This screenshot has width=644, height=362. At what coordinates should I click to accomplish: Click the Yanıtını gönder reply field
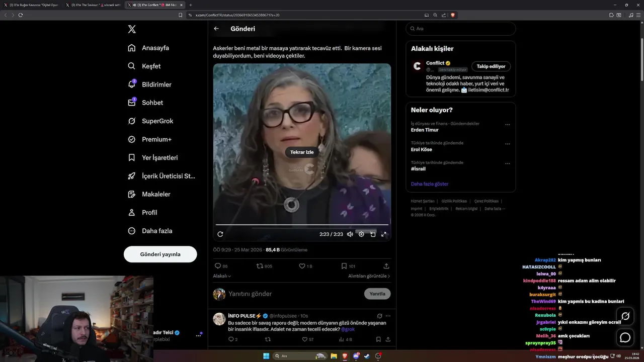(294, 294)
